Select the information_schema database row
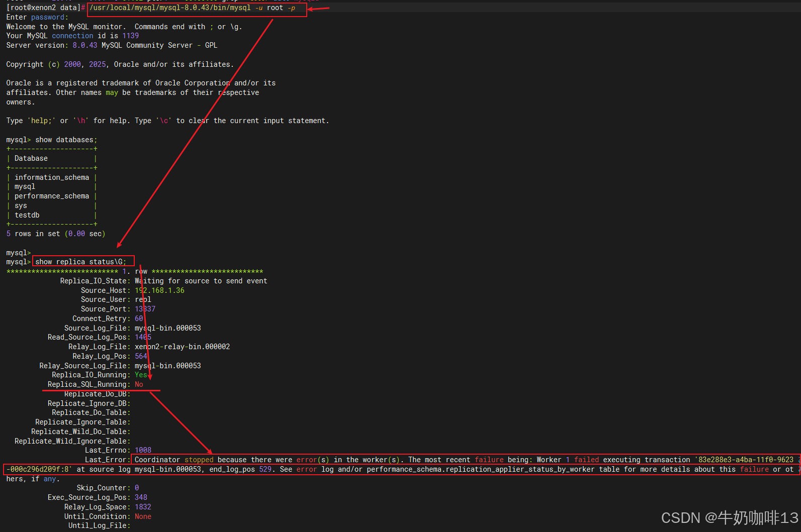This screenshot has height=532, width=801. 52,178
